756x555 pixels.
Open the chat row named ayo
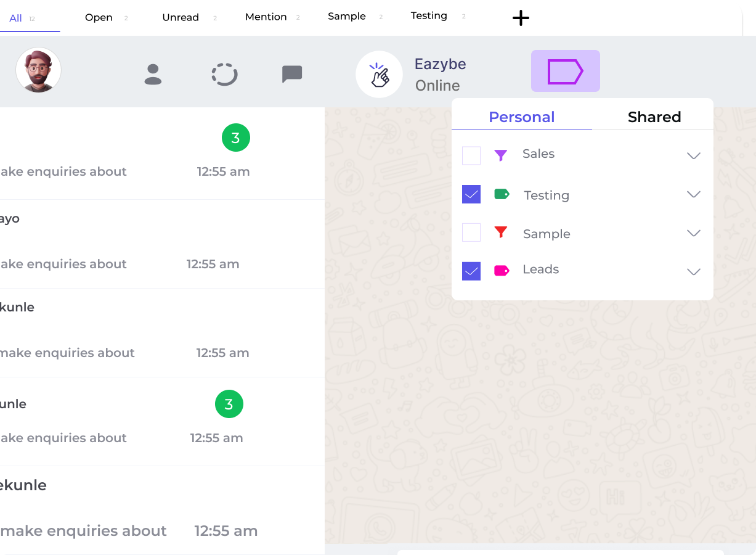163,244
